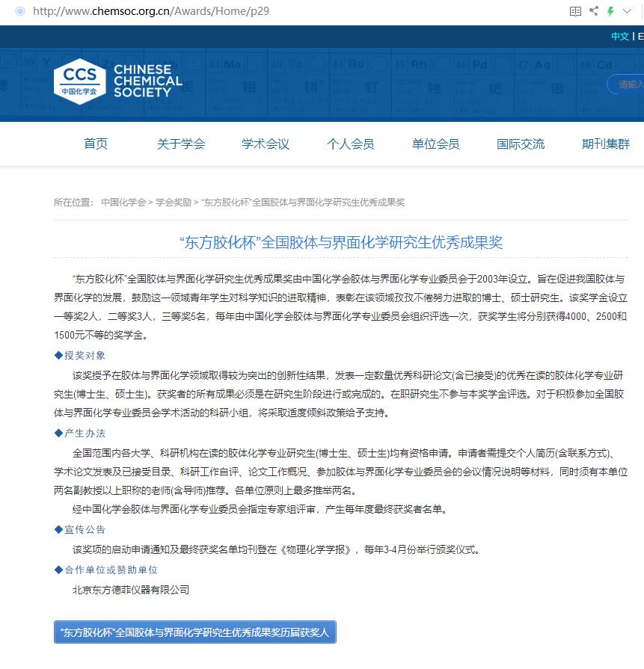The width and height of the screenshot is (644, 669).
Task: Expand the address bar dropdown chevron
Action: click(x=627, y=11)
